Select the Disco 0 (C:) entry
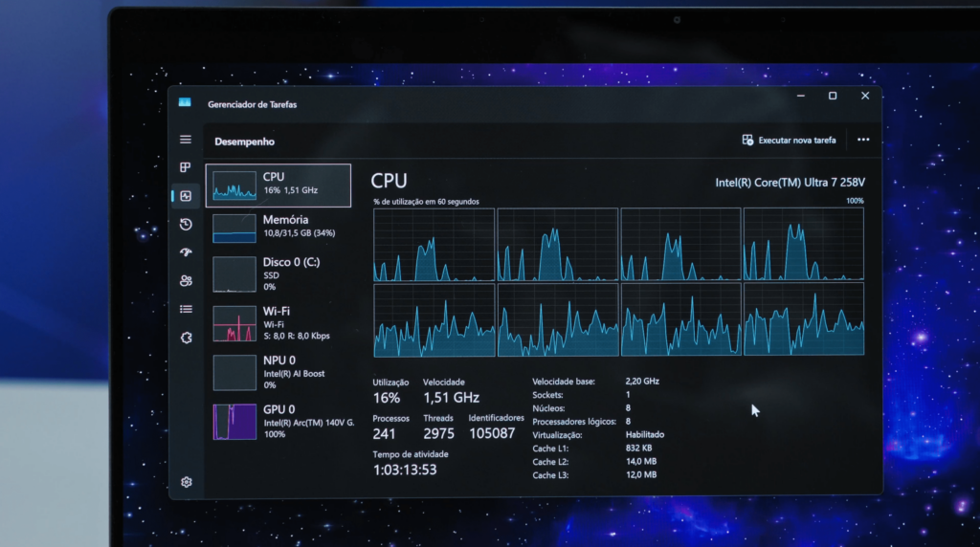Image resolution: width=980 pixels, height=547 pixels. pos(278,274)
